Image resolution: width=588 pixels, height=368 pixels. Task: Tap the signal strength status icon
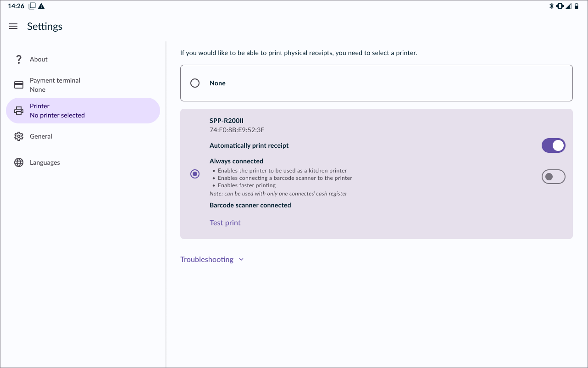click(568, 6)
